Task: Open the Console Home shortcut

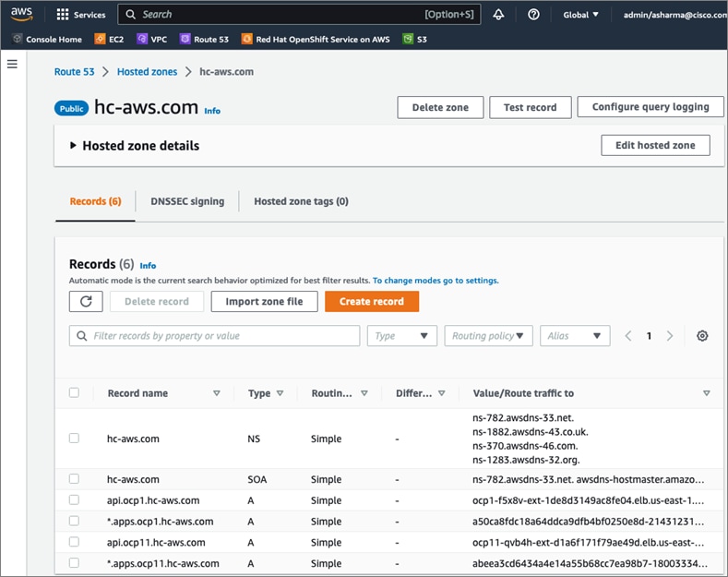Action: [x=47, y=39]
